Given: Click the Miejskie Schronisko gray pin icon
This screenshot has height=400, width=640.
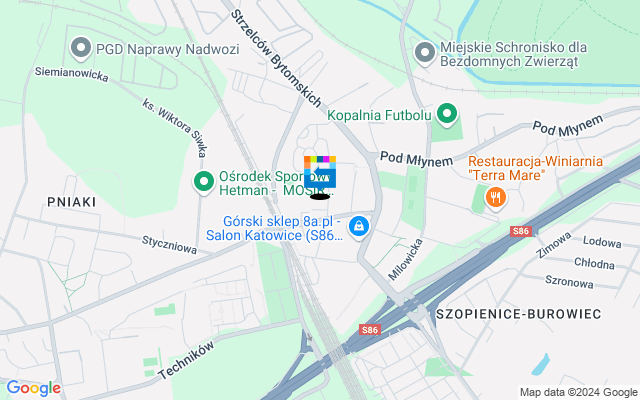Looking at the screenshot, I should click(425, 53).
